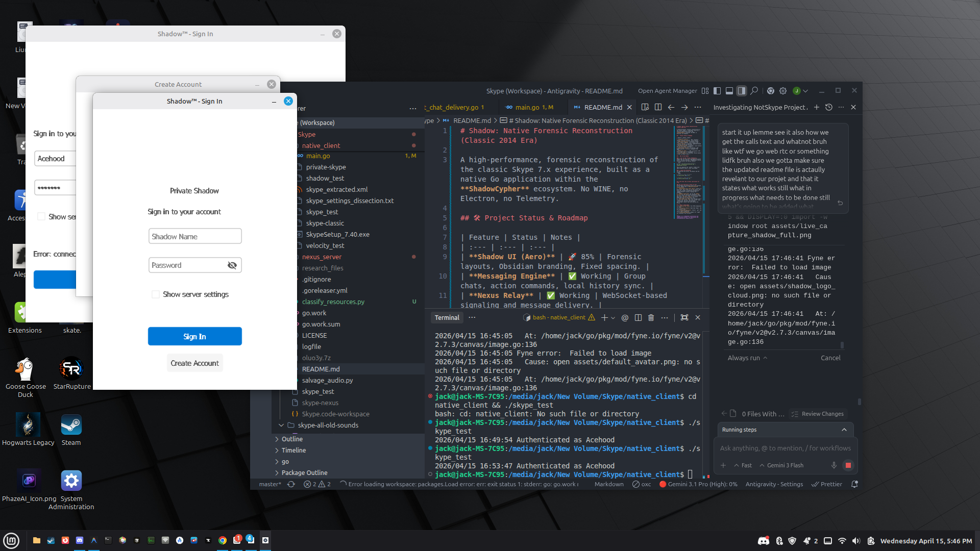Image resolution: width=980 pixels, height=551 pixels.
Task: Start a new agent conversation
Action: [x=817, y=107]
